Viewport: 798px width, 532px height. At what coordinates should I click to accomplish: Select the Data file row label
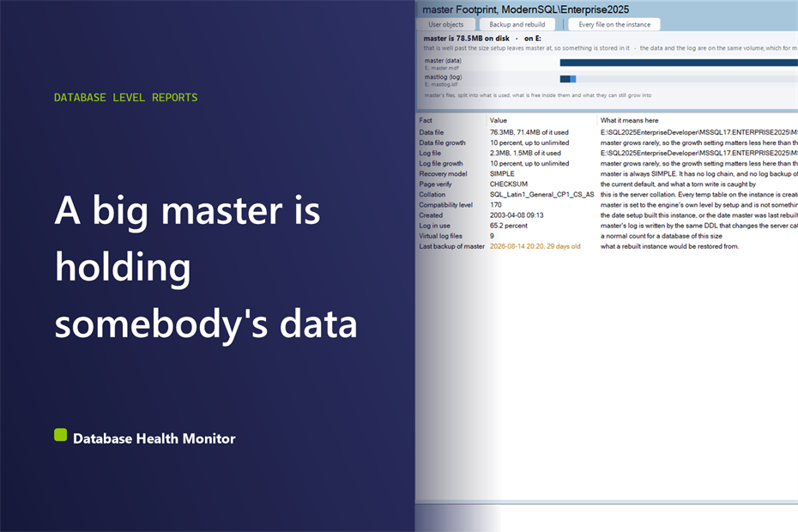pos(431,132)
